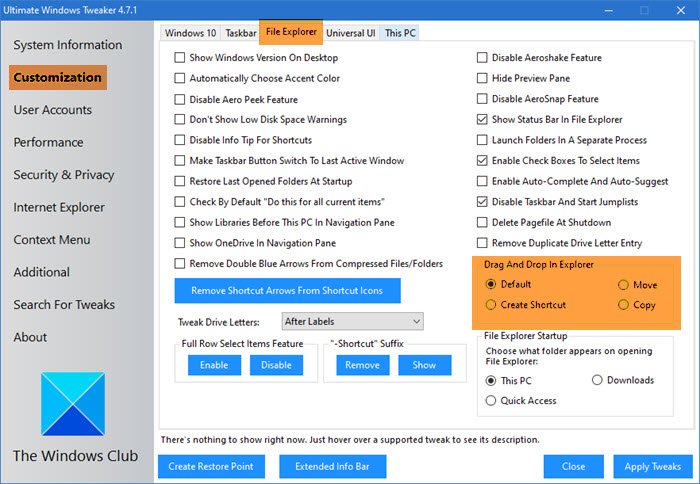Check Automatically Choose Accent Color
Screen dimensions: 700x484
point(179,78)
